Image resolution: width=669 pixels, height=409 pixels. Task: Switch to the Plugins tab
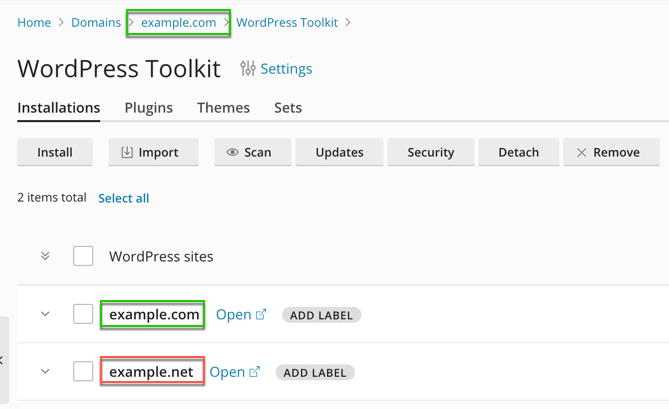[148, 107]
